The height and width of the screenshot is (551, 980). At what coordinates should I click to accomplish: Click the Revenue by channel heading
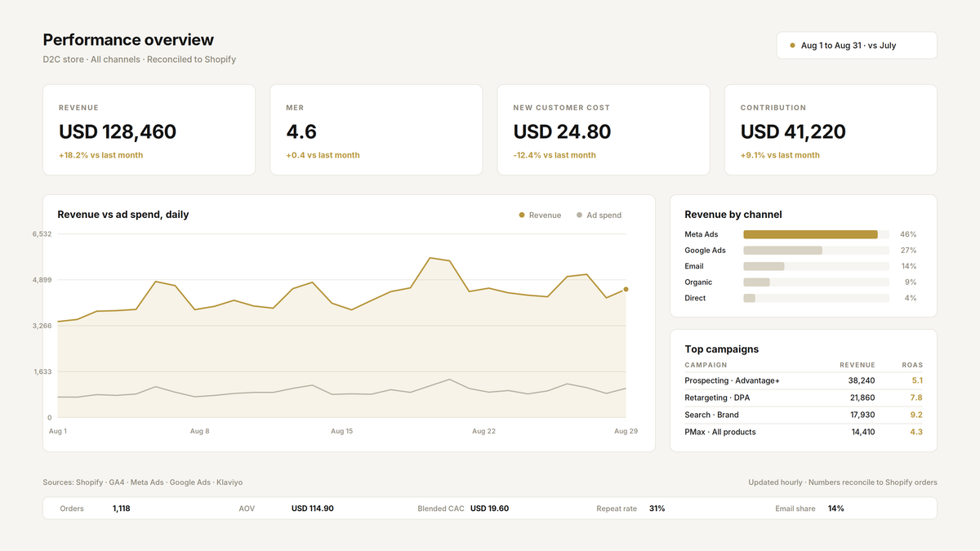[733, 215]
